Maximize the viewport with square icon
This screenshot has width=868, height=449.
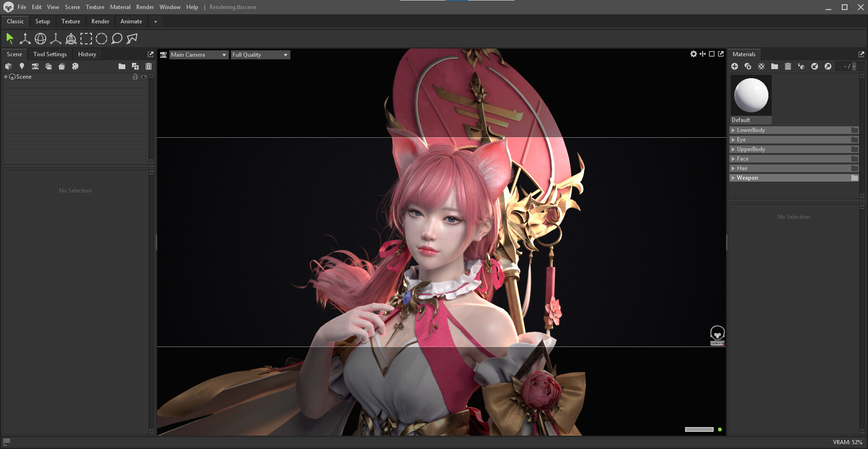pos(712,54)
